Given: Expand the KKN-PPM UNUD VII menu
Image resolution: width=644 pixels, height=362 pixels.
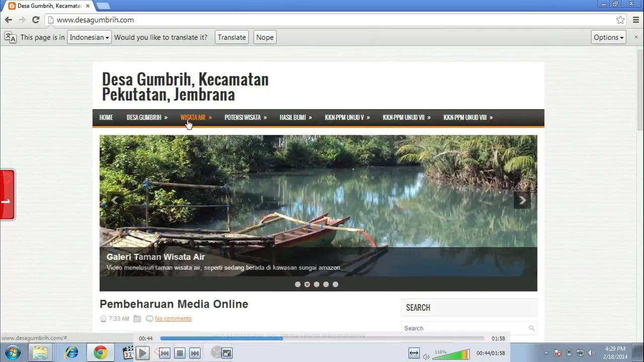Looking at the screenshot, I should (x=407, y=118).
